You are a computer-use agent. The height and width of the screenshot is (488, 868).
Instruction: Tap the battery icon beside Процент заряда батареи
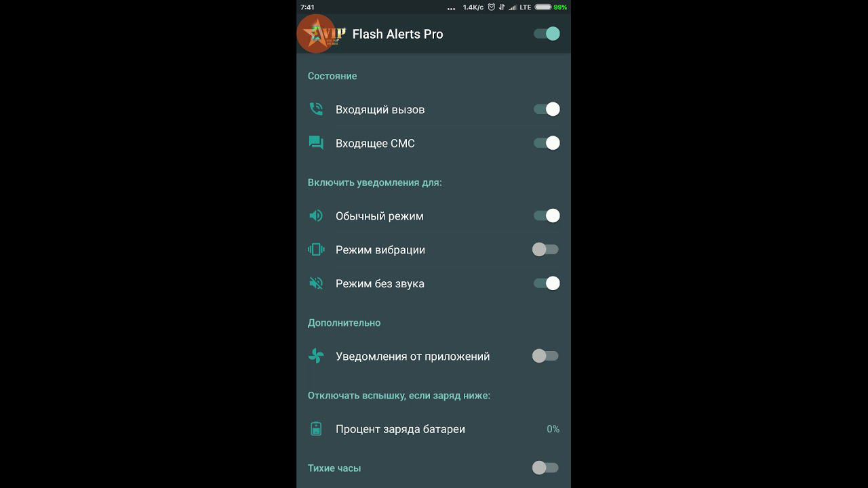tap(316, 428)
